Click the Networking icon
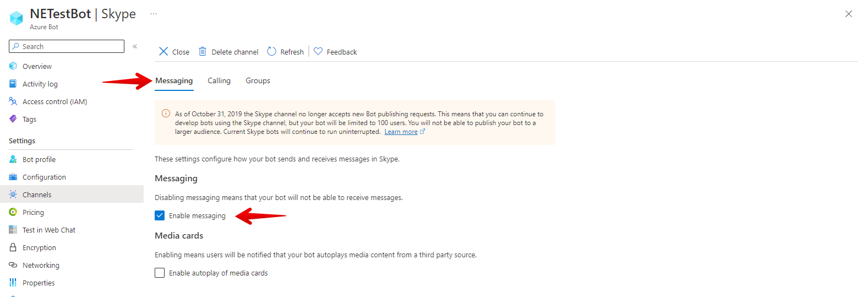Viewport: 868px width, 297px height. tap(13, 265)
